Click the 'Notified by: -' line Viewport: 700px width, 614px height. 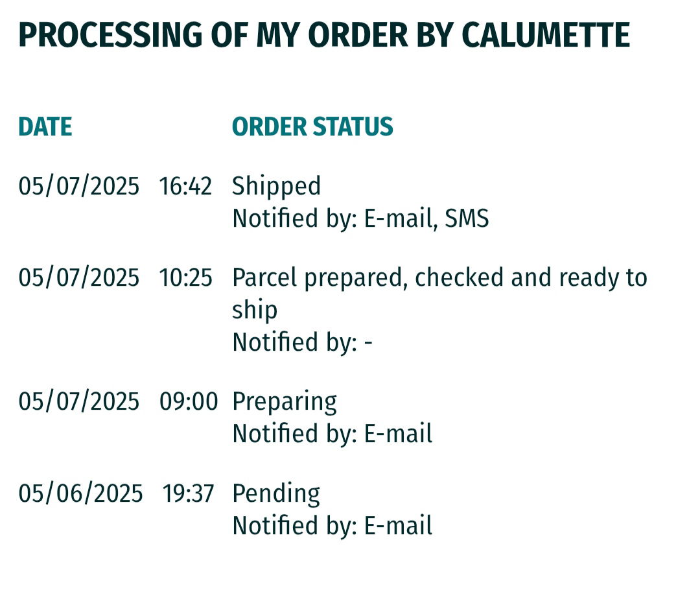pyautogui.click(x=302, y=342)
